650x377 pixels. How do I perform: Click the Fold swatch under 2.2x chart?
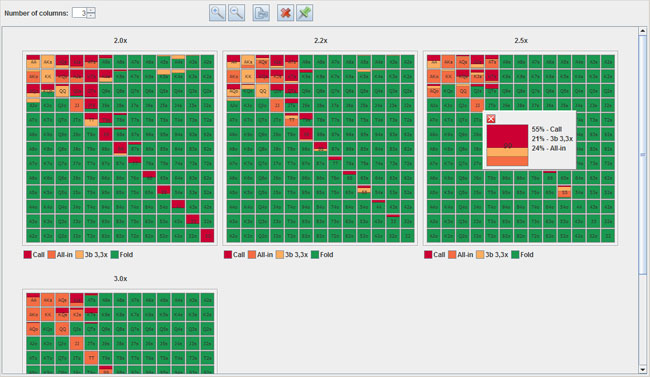[x=315, y=255]
